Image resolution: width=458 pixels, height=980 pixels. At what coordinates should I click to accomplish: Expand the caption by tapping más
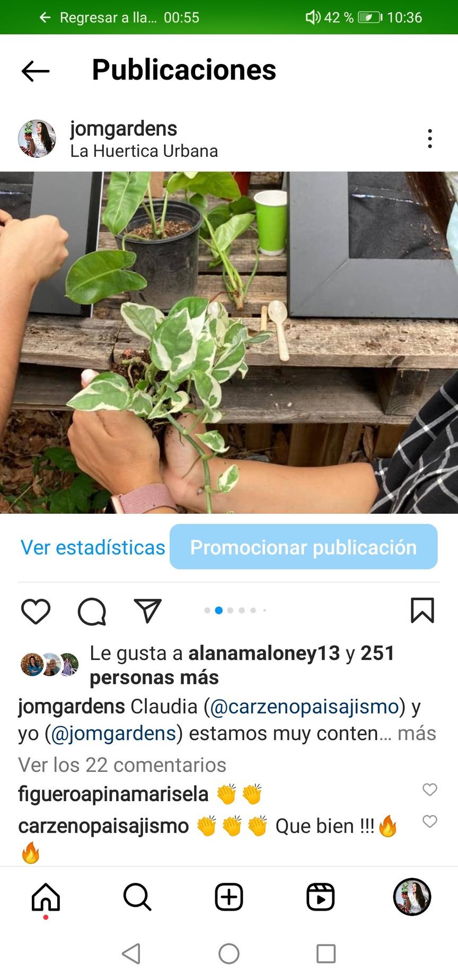pyautogui.click(x=417, y=734)
